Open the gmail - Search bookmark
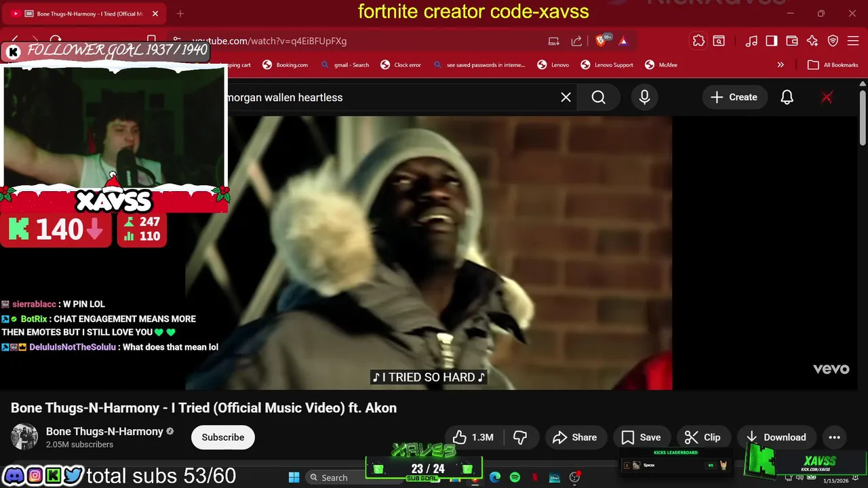Image resolution: width=868 pixels, height=488 pixels. 345,65
